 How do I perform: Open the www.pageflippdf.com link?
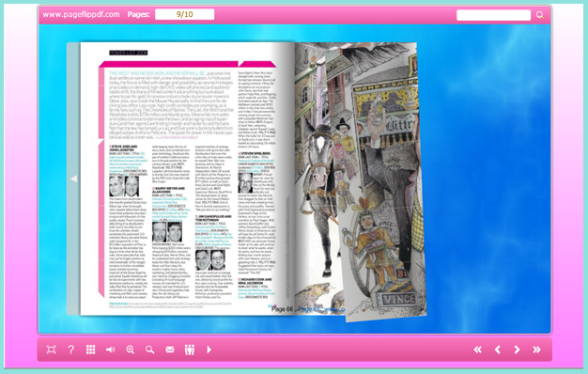pyautogui.click(x=81, y=14)
